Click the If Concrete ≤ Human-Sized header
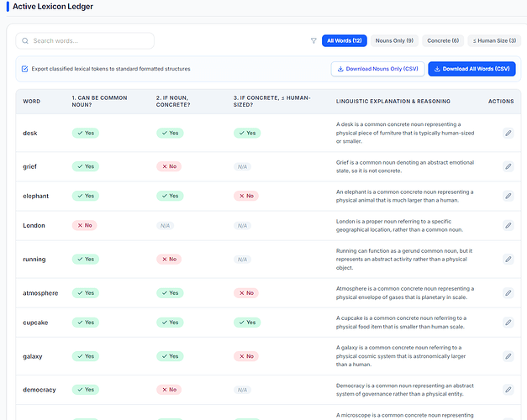This screenshot has height=420, width=527. (x=271, y=102)
